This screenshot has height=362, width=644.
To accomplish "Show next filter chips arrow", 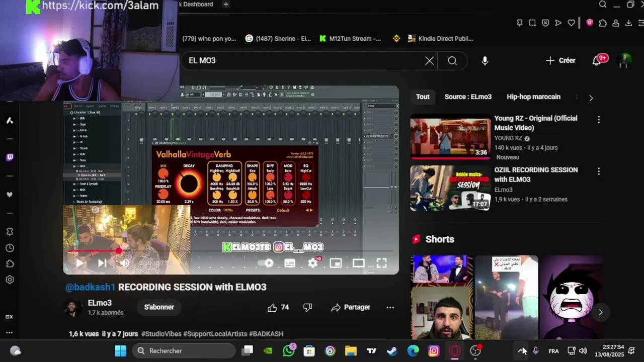I will (591, 98).
